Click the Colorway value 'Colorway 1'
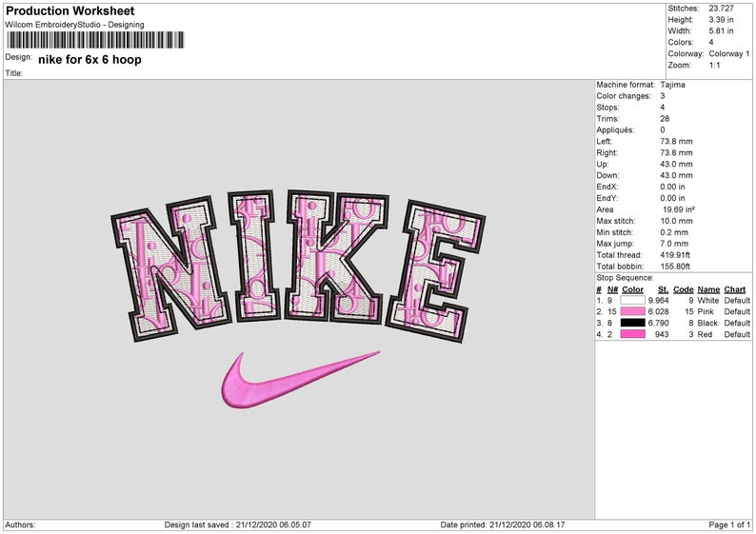This screenshot has height=534, width=756. pos(729,53)
